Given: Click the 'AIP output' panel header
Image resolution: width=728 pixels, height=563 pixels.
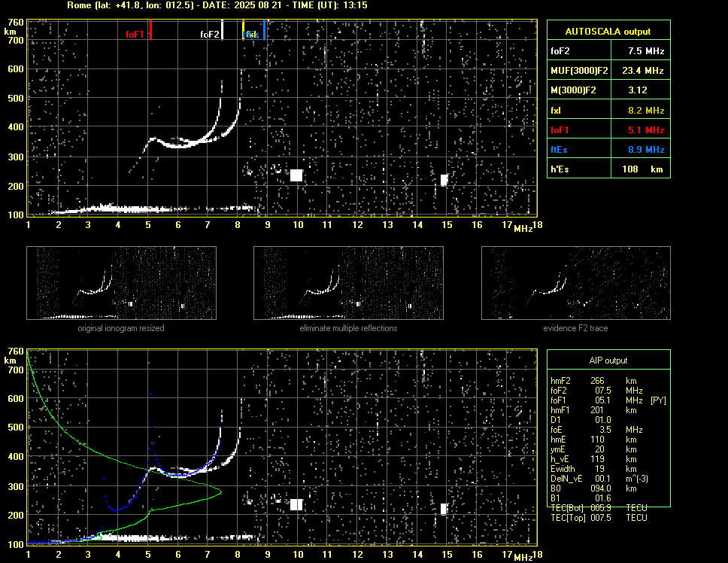Looking at the screenshot, I should click(x=608, y=361).
